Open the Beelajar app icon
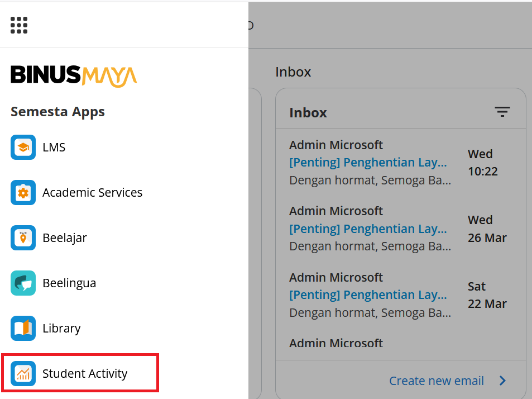 [23, 237]
